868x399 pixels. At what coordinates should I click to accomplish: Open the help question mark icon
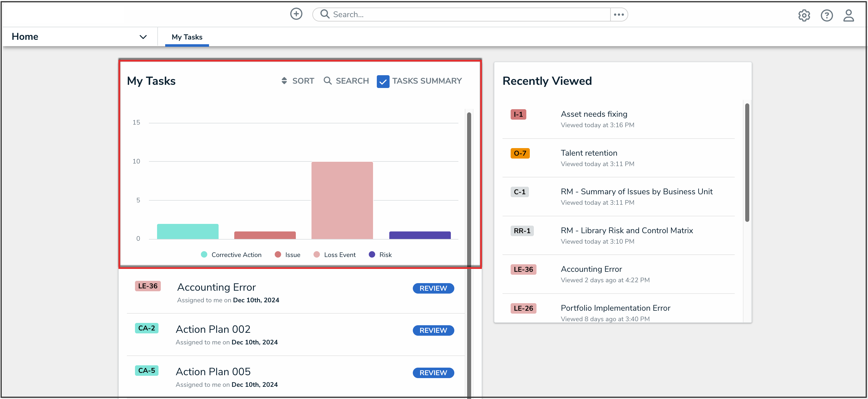click(826, 15)
